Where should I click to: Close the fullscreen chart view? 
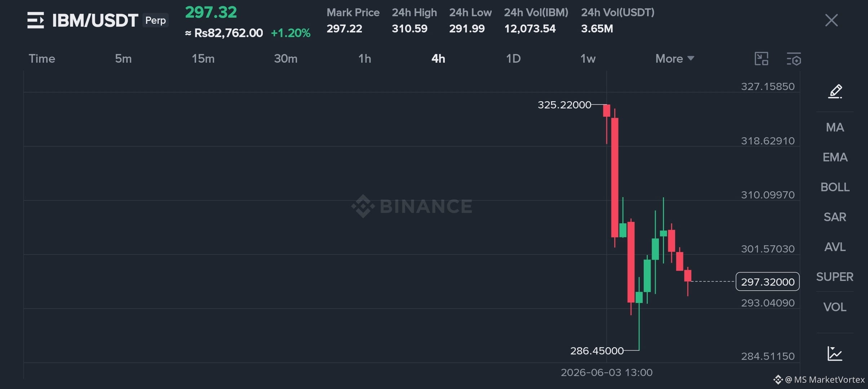pos(831,20)
